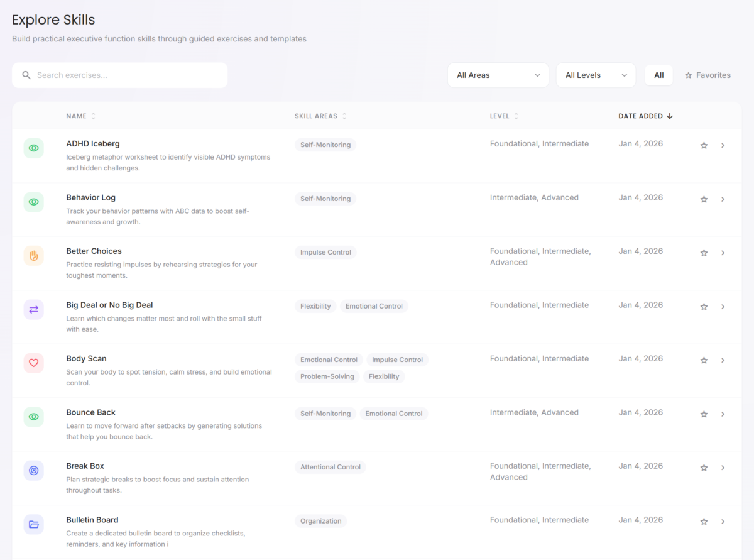This screenshot has width=754, height=560.
Task: Click the eye icon beside ADHD Iceberg
Action: (x=34, y=148)
